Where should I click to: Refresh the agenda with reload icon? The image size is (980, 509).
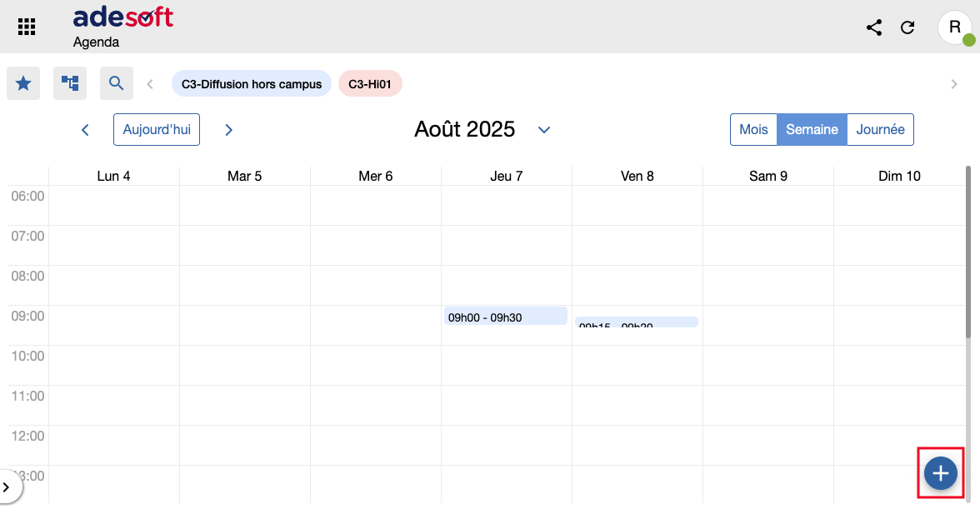[x=908, y=27]
